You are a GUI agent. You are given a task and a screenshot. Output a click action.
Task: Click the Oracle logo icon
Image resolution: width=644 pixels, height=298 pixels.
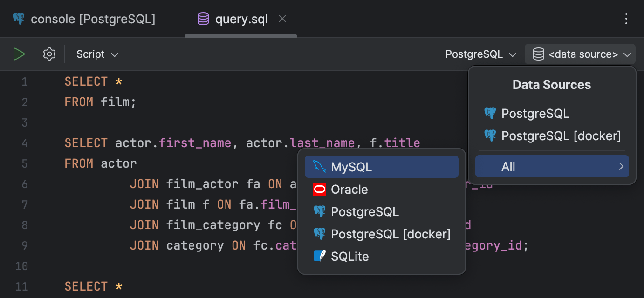[x=319, y=189]
